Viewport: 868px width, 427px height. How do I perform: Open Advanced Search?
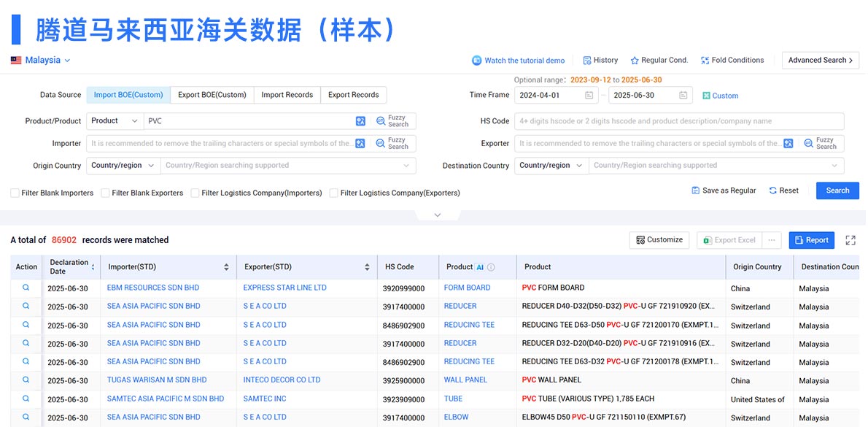click(x=821, y=61)
